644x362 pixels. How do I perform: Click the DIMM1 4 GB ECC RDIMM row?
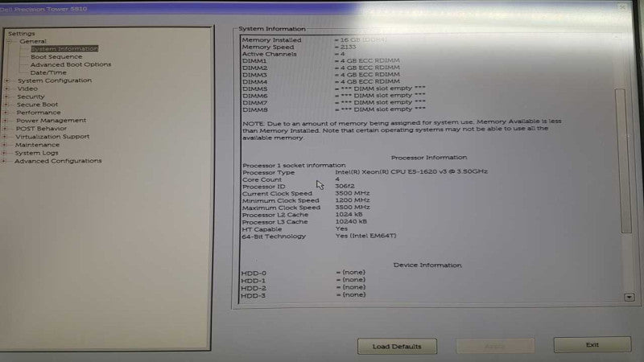(320, 61)
